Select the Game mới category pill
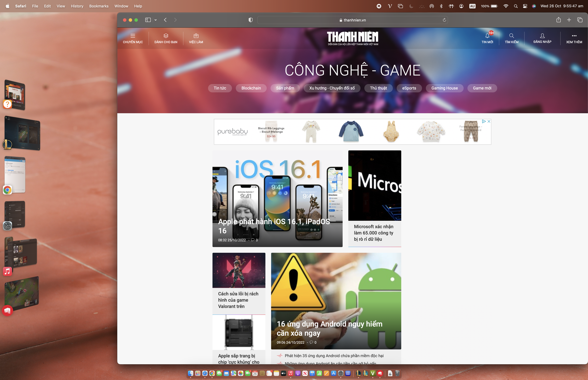588x380 pixels. (x=482, y=88)
